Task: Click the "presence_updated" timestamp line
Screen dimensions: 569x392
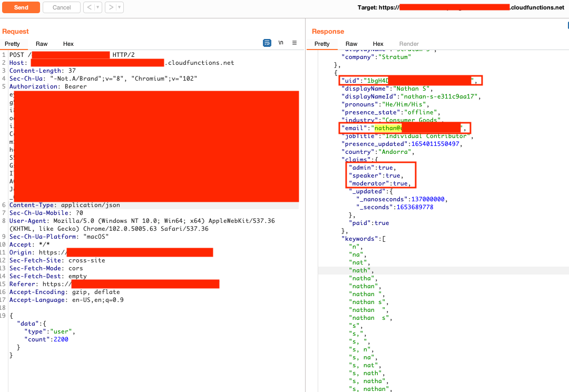Action: coord(401,144)
